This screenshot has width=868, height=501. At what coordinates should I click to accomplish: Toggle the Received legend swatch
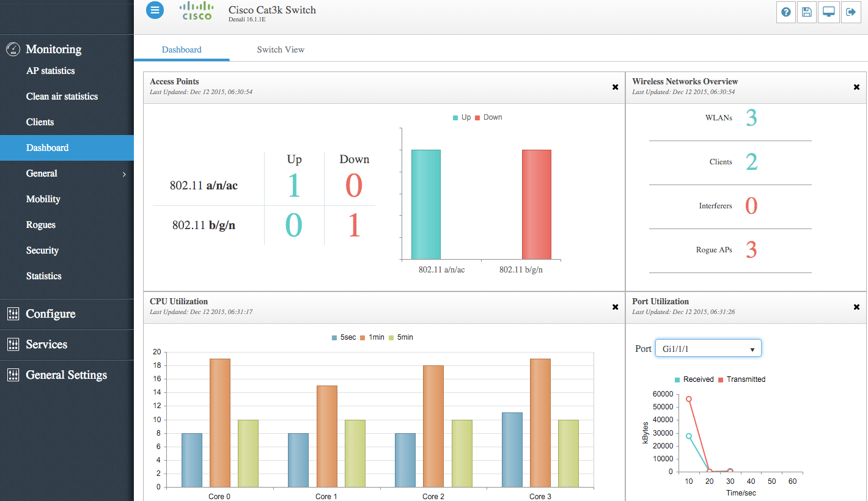[x=677, y=380]
